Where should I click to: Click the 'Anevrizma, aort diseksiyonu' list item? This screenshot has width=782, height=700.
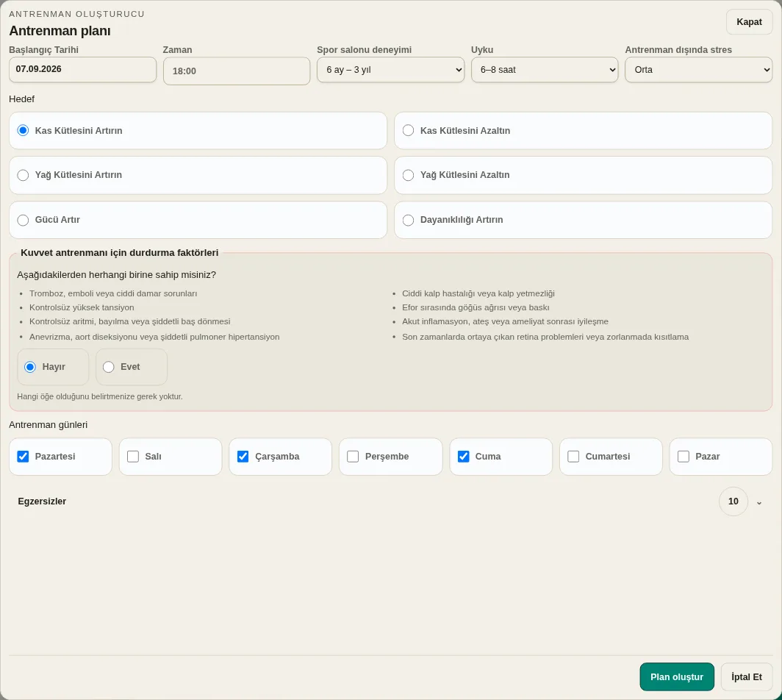pos(154,337)
